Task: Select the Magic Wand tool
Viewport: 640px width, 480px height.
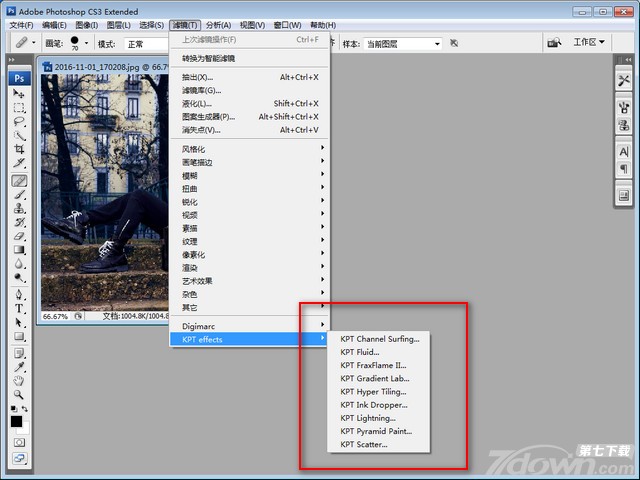Action: pos(19,135)
